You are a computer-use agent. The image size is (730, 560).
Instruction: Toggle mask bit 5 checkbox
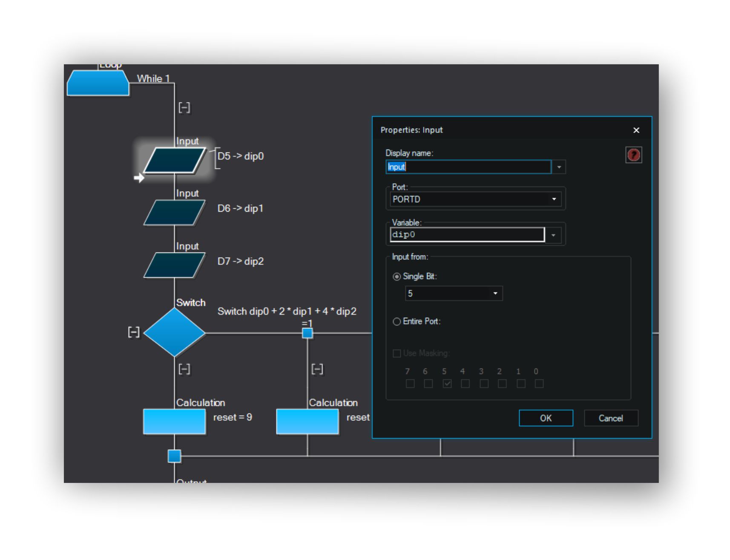coord(447,384)
